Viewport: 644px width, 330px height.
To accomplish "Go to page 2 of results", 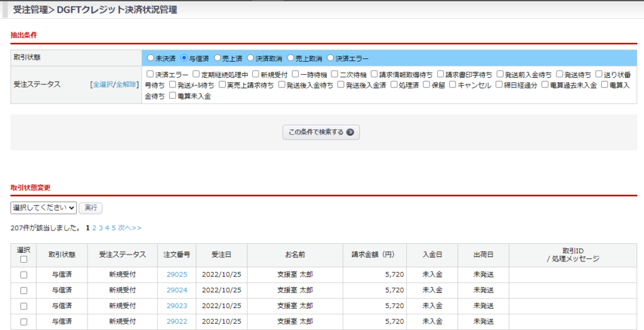I will coord(94,228).
